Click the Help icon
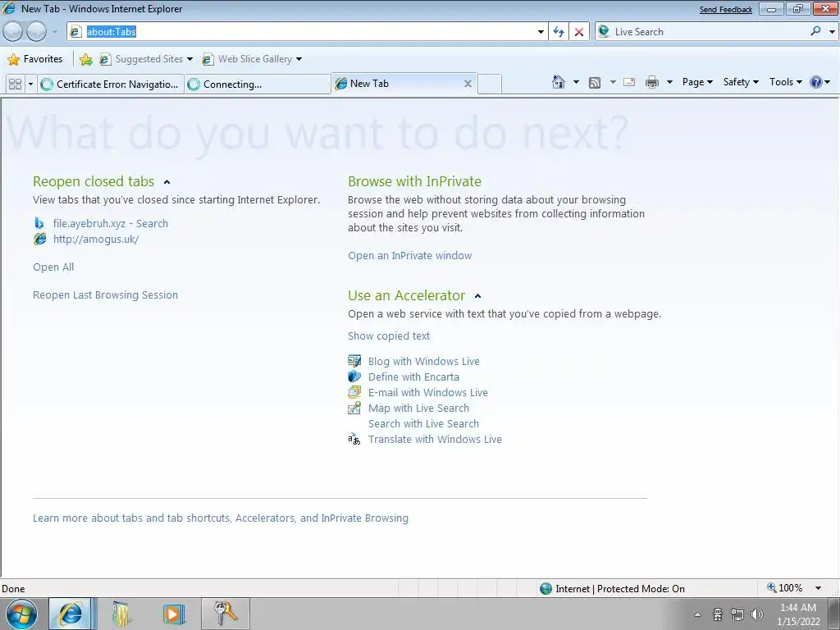Screen dimensions: 840x630 (816, 82)
